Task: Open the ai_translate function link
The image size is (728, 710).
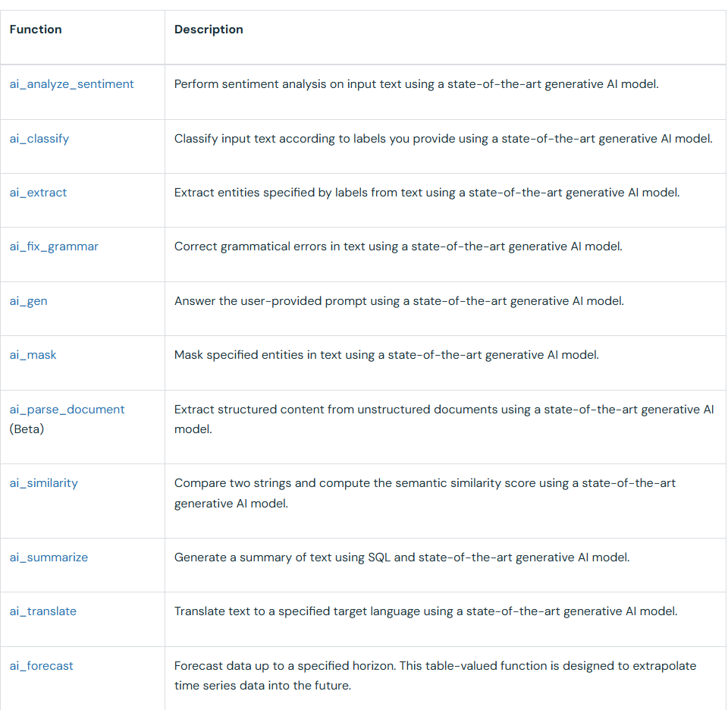Action: point(43,611)
